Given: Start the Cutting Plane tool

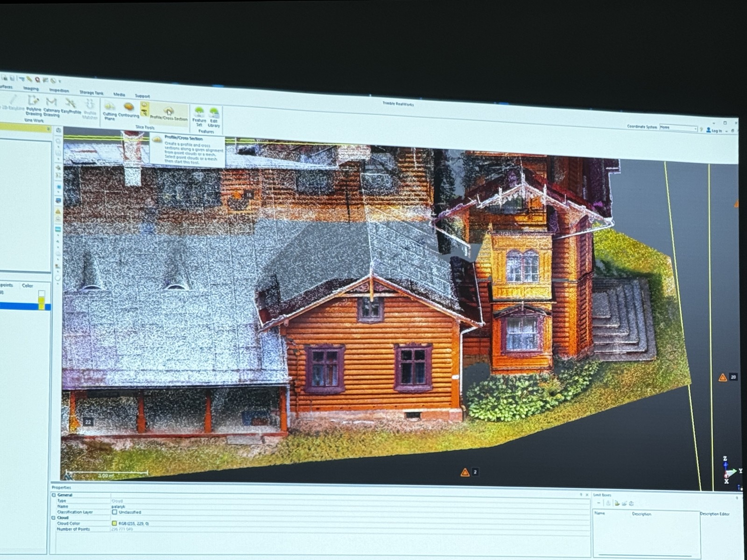Looking at the screenshot, I should click(110, 111).
